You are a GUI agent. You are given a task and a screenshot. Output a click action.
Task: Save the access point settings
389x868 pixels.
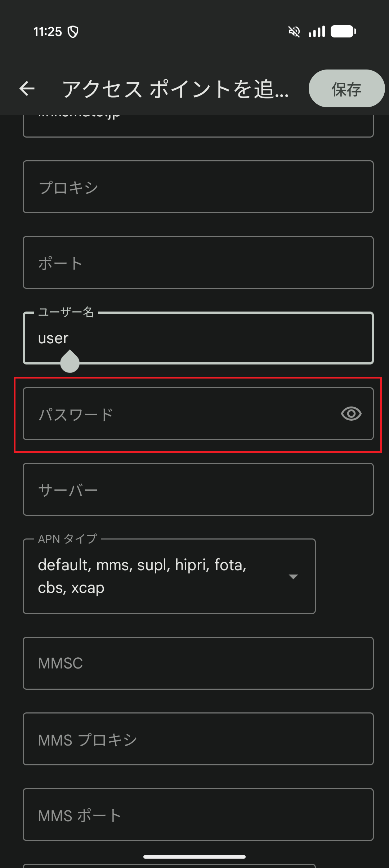click(x=346, y=89)
